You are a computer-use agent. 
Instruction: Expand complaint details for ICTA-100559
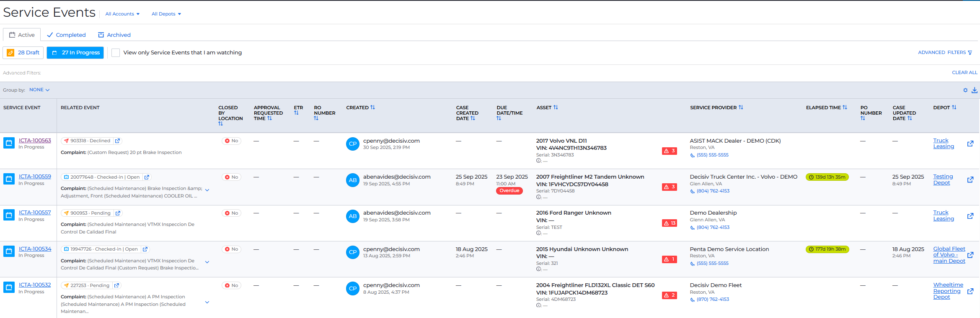point(207,190)
